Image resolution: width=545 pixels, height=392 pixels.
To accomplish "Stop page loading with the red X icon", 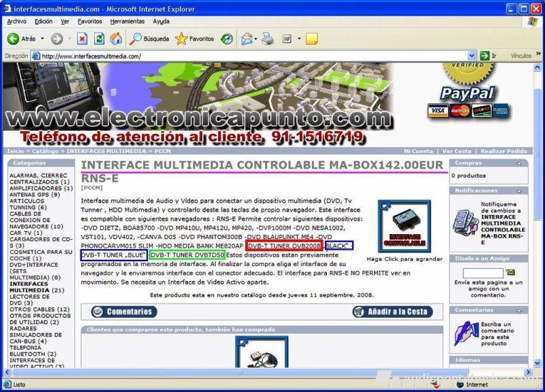I will [x=82, y=39].
